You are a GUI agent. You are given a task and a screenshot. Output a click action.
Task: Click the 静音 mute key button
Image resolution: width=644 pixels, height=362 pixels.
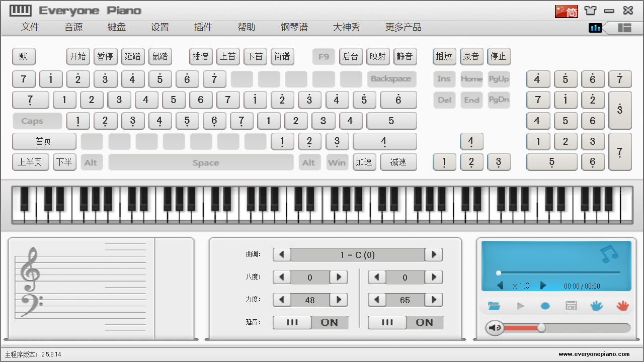coord(405,56)
